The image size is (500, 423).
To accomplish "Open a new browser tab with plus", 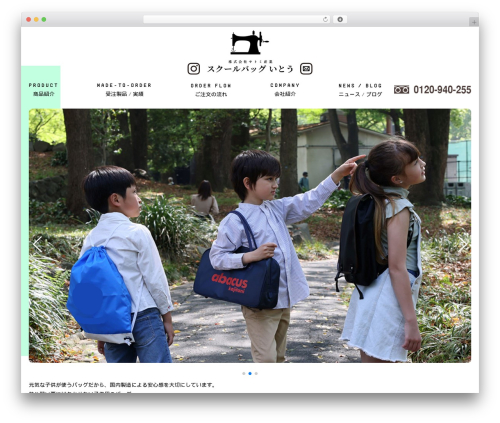I will point(474,22).
